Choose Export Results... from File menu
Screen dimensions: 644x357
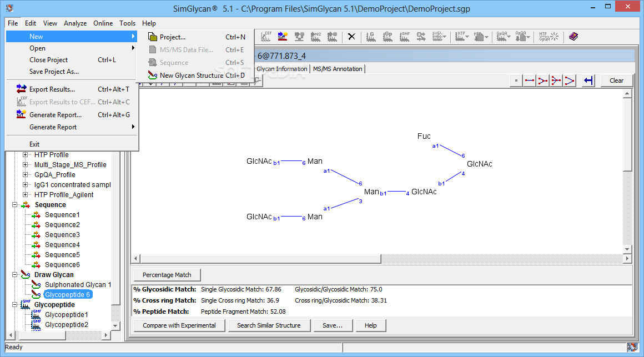(72, 89)
